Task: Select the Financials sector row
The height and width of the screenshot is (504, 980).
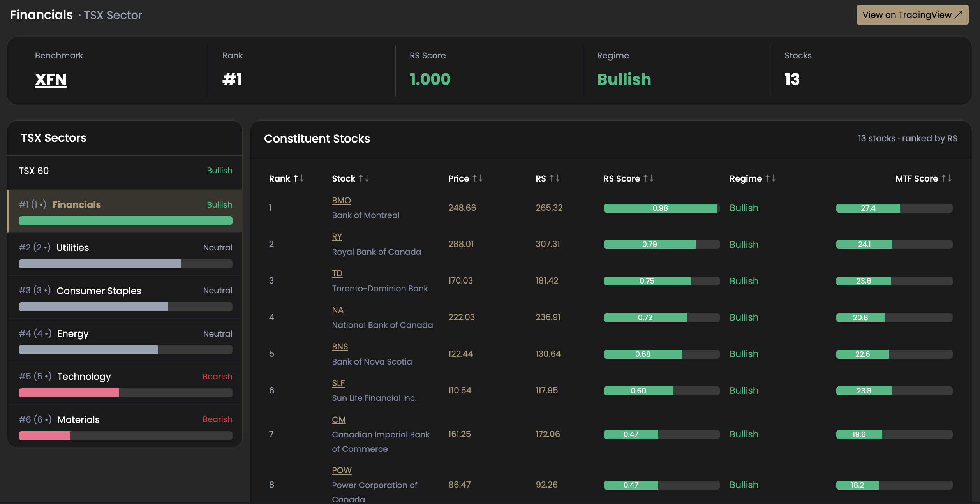Action: click(125, 211)
